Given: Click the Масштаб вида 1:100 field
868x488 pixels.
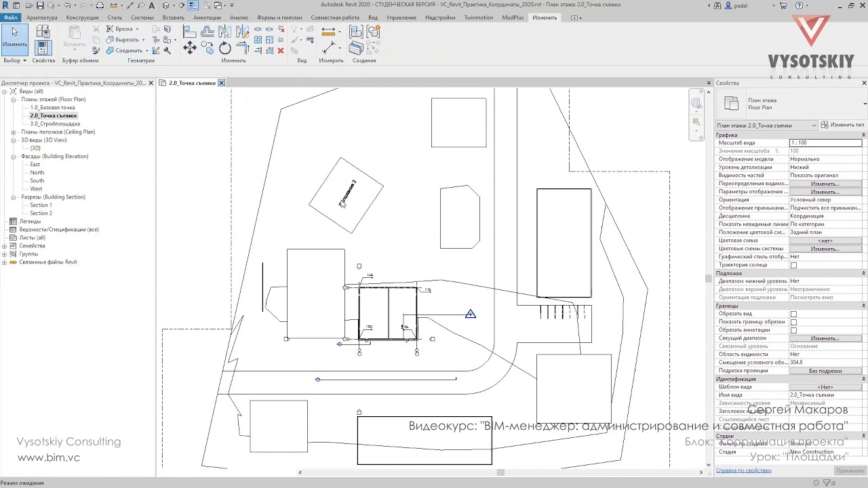Looking at the screenshot, I should click(x=825, y=143).
